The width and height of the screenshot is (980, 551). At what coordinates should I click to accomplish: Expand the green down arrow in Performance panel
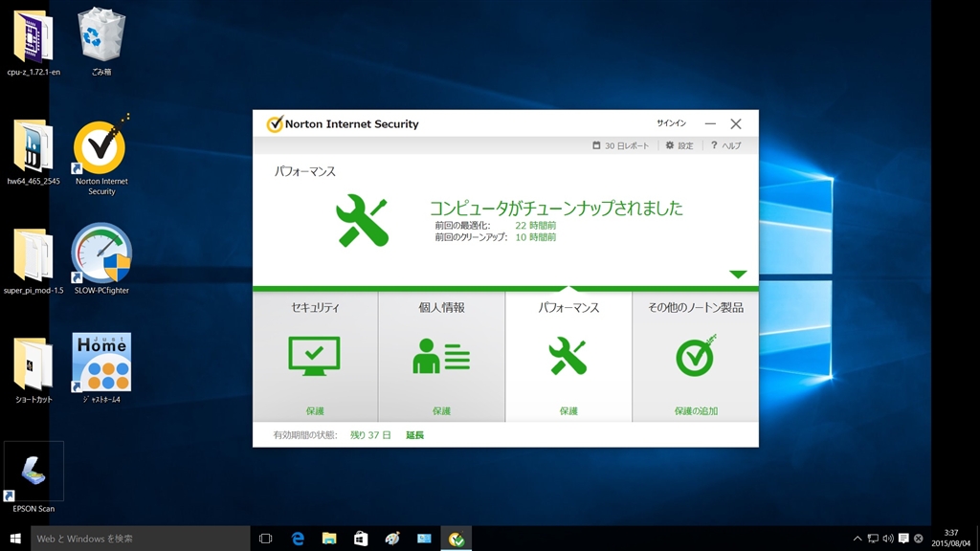point(737,275)
